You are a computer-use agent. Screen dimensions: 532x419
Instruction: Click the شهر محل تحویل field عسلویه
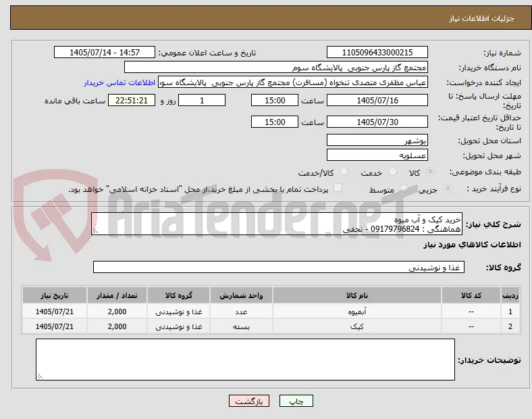(x=377, y=155)
